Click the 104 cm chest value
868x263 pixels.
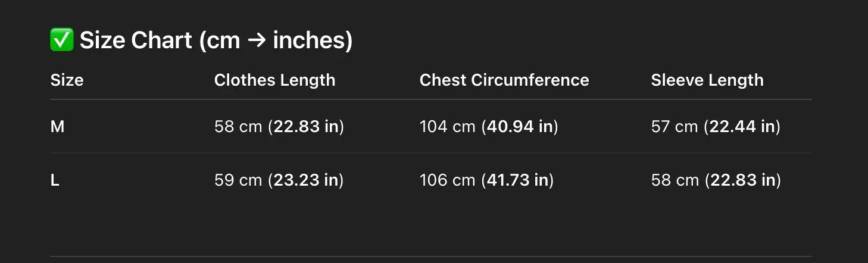click(447, 127)
